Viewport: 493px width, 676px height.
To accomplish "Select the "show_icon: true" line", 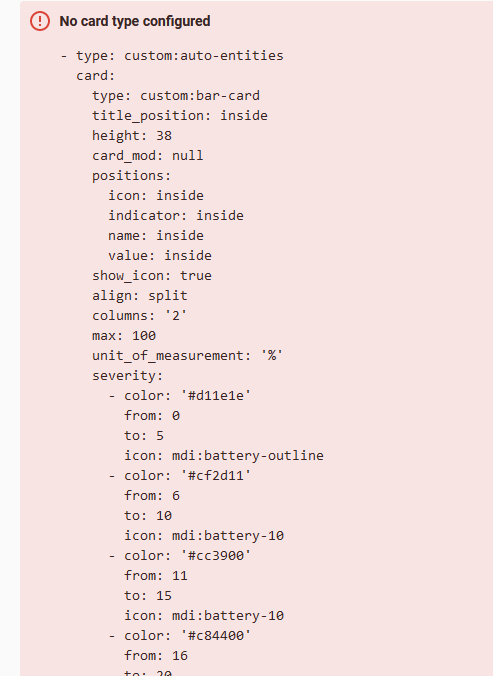I will (x=152, y=275).
